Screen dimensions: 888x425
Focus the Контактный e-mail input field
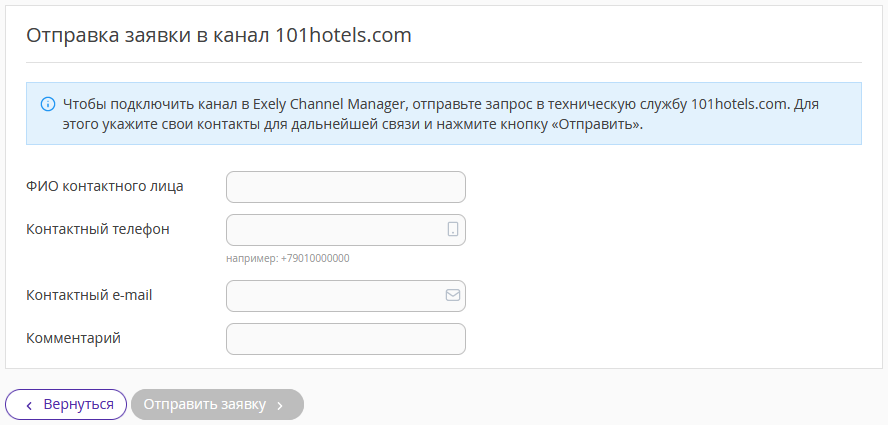tap(336, 296)
